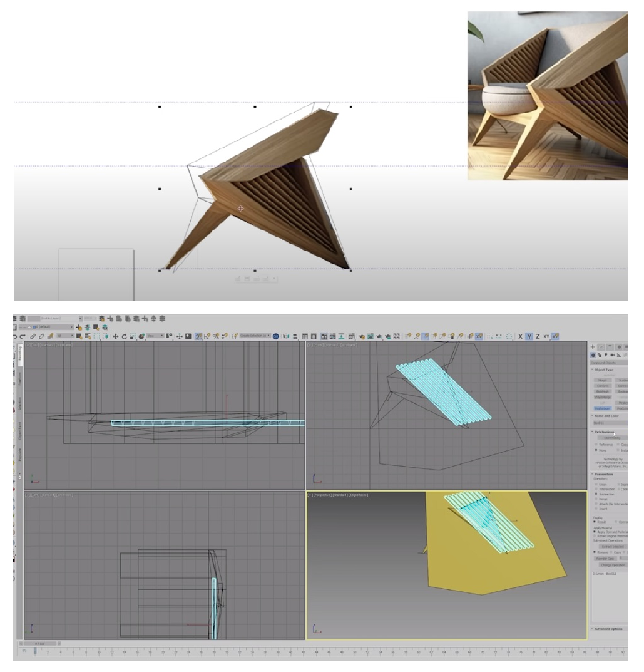
Task: Restrict to the Z axis
Action: [x=537, y=336]
